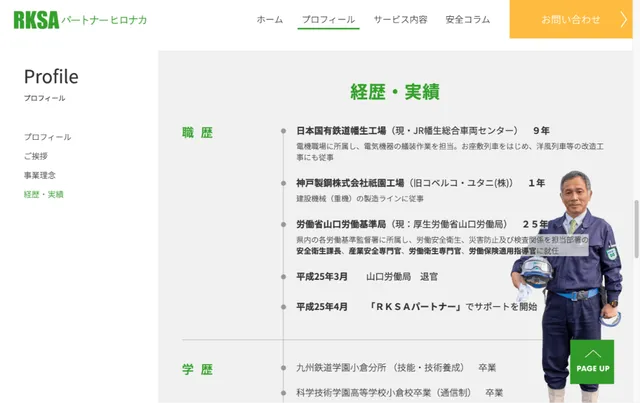This screenshot has height=403, width=640.
Task: Click the お問い合わせ contact button
Action: (571, 19)
